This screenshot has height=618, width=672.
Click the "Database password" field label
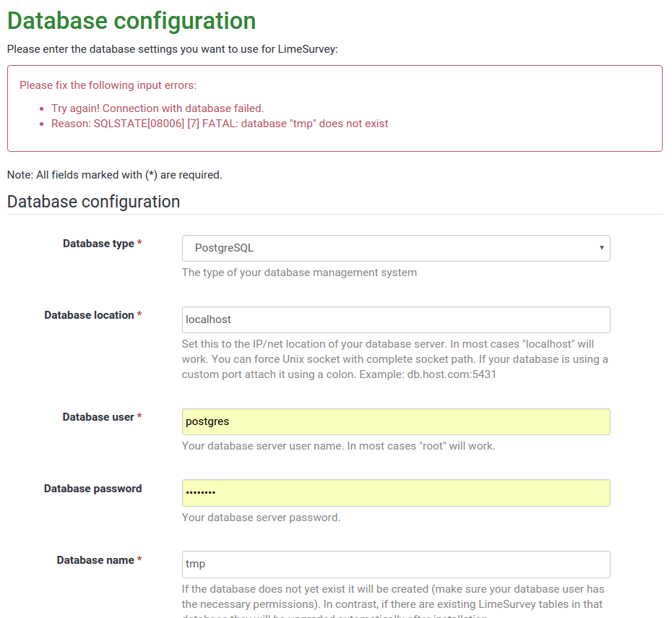92,489
